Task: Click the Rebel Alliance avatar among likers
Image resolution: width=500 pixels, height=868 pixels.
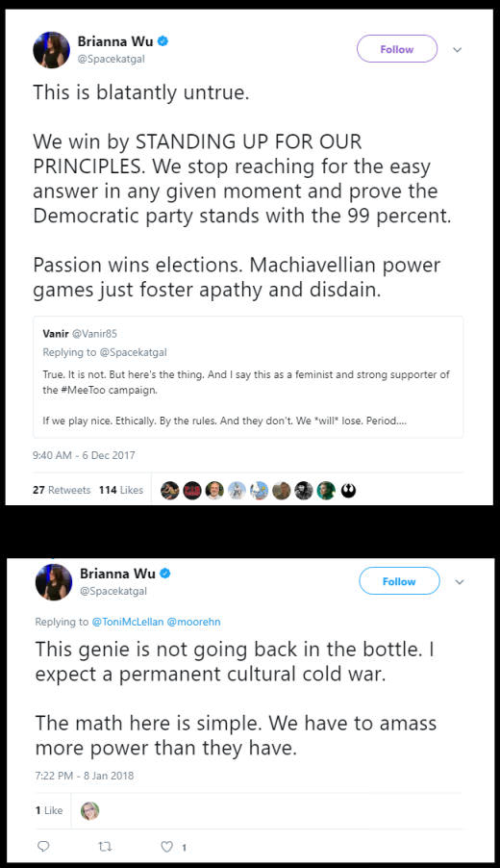Action: pyautogui.click(x=348, y=490)
